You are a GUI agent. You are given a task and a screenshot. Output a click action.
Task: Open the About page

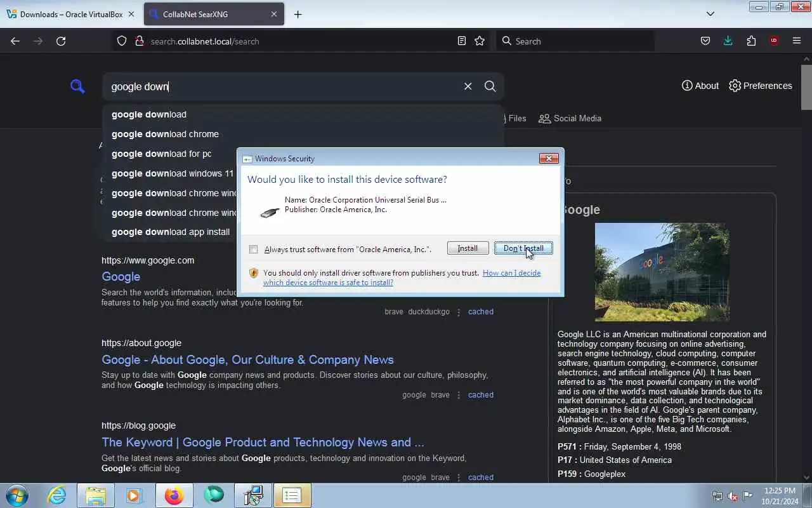pos(700,86)
